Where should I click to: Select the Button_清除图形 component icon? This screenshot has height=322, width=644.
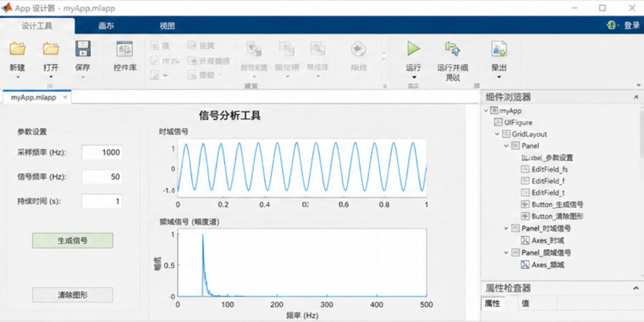click(x=525, y=216)
